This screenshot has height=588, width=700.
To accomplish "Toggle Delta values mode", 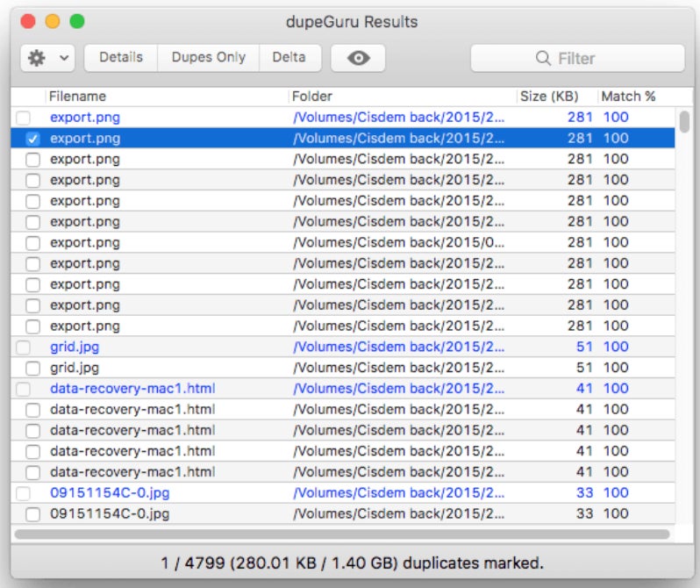I will (289, 58).
